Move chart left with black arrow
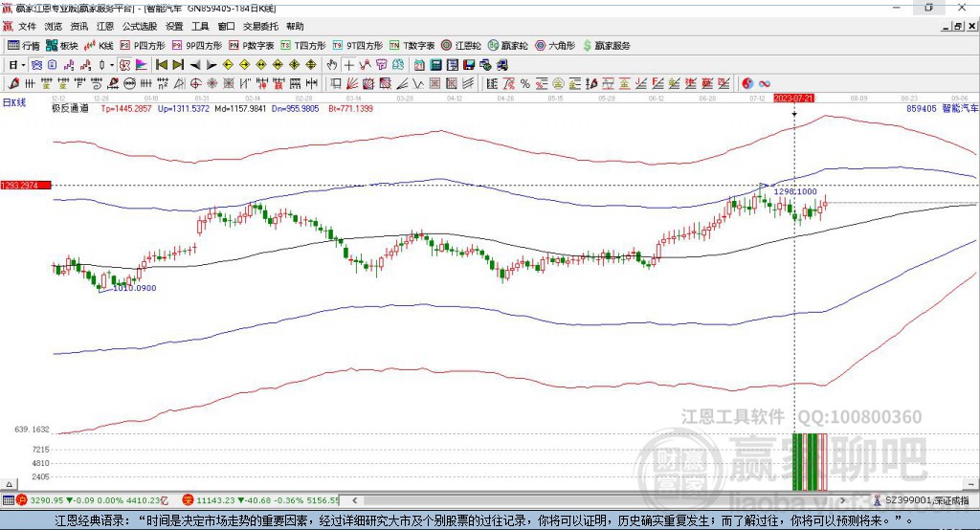This screenshot has width=980, height=530. (x=195, y=65)
